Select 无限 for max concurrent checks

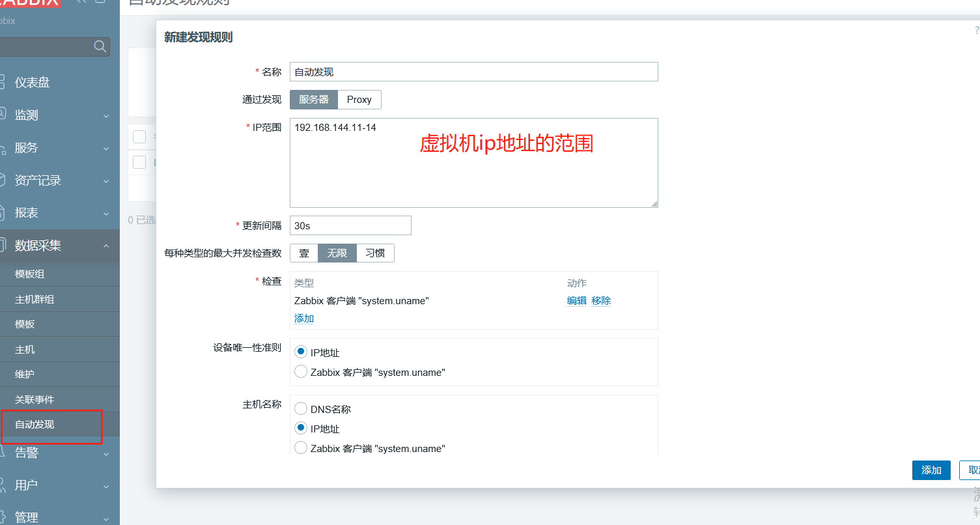click(x=337, y=253)
